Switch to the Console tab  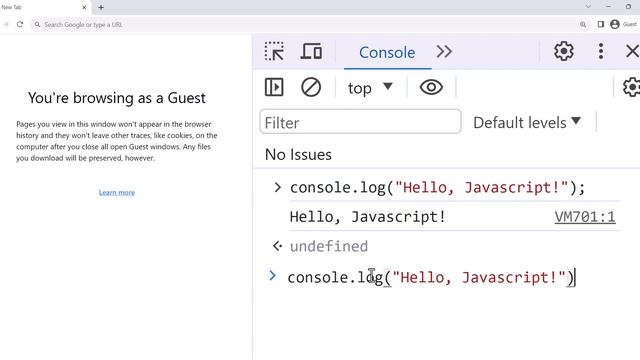pos(387,52)
